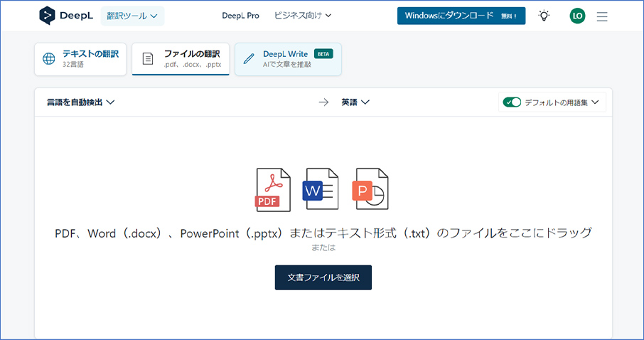644x340 pixels.
Task: Open the LO account avatar
Action: click(577, 16)
